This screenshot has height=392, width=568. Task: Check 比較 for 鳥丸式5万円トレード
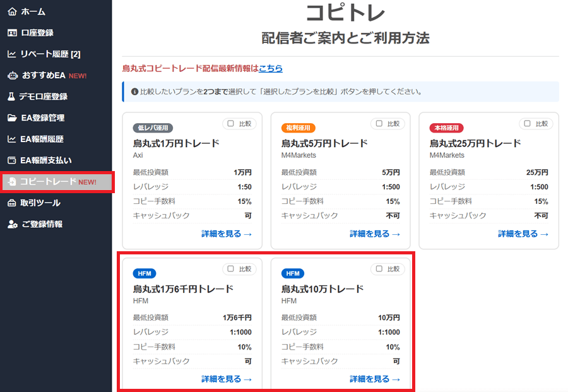(x=379, y=124)
